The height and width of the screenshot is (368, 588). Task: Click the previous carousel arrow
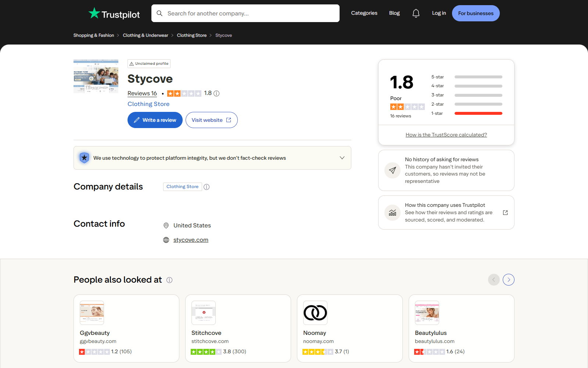coord(494,280)
